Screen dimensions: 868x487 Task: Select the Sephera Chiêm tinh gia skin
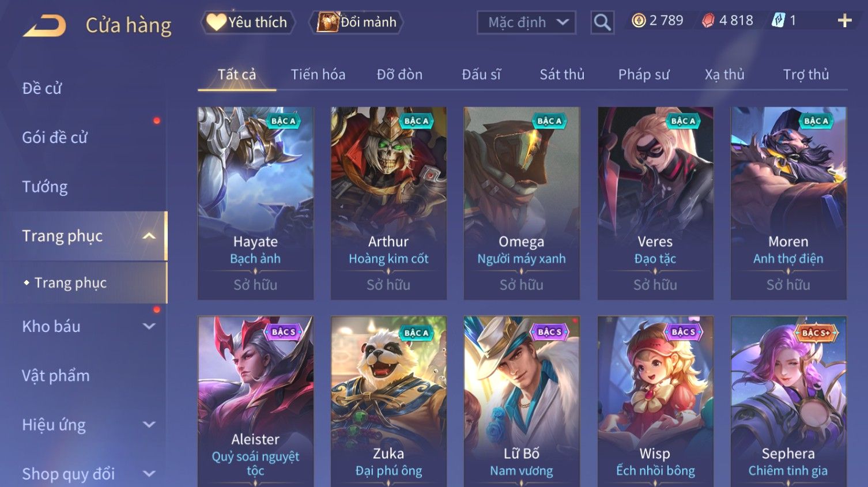coord(788,401)
